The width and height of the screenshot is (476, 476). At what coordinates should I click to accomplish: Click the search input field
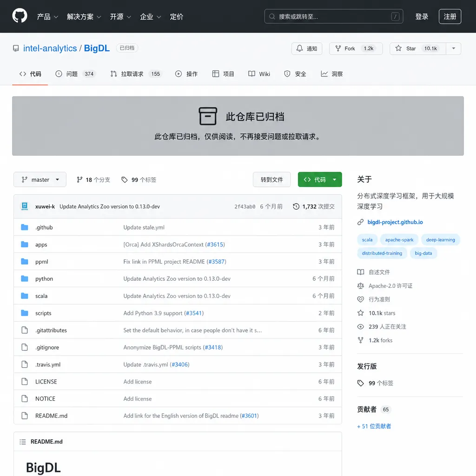point(334,16)
